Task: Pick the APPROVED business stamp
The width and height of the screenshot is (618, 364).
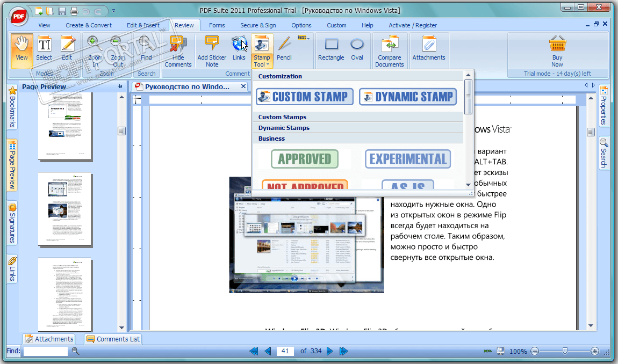Action: 304,159
